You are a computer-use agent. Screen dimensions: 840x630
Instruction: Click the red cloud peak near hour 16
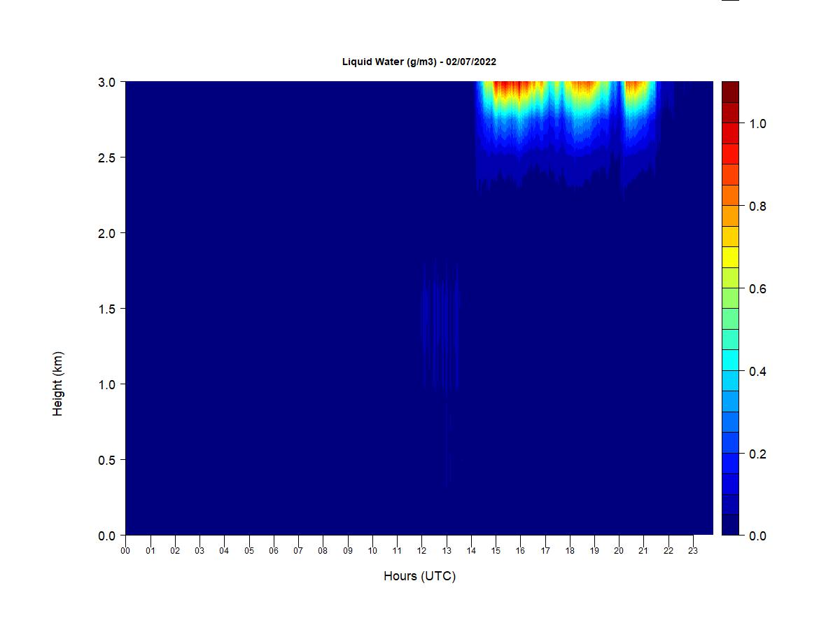(x=514, y=88)
